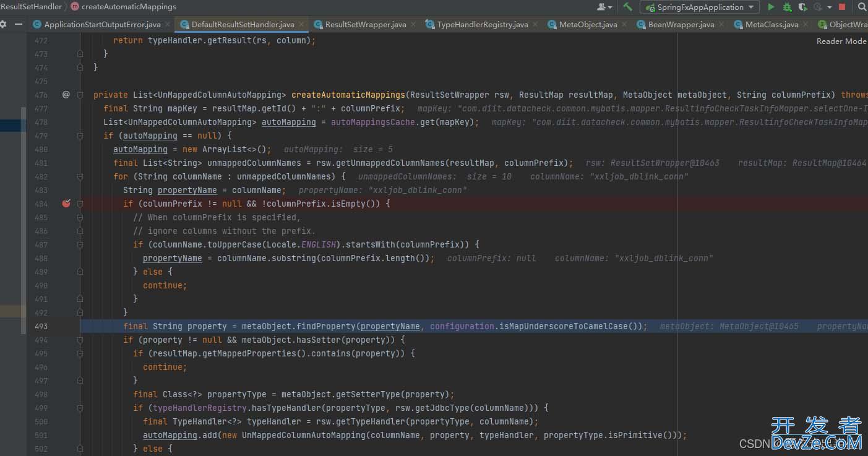Close MetaObject.java tab
868x456 pixels.
point(625,25)
